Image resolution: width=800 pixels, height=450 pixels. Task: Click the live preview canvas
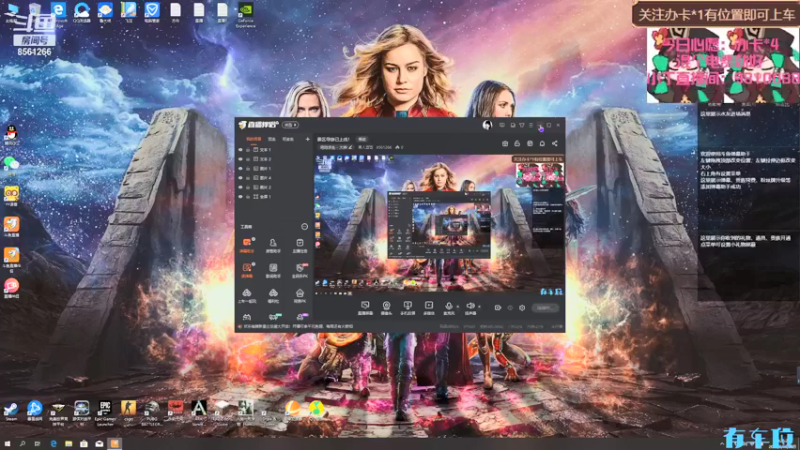439,226
